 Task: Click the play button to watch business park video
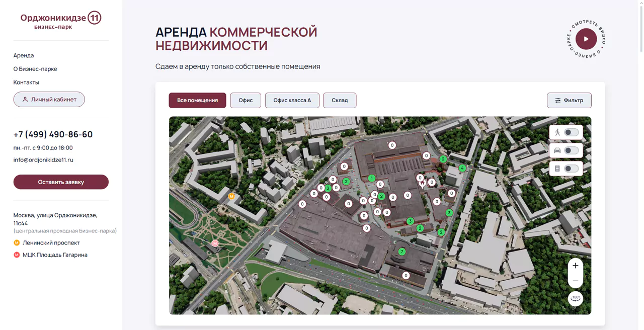pyautogui.click(x=585, y=39)
